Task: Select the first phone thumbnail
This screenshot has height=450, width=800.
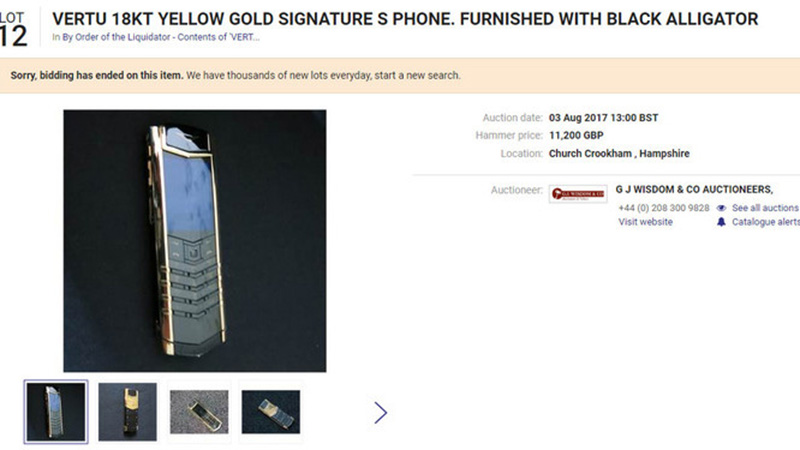Action: tap(56, 411)
